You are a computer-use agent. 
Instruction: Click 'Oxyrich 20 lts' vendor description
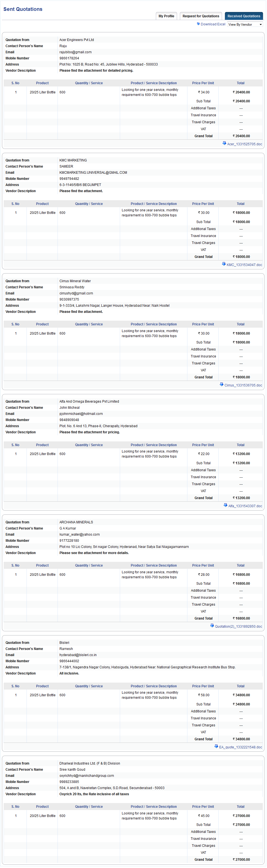[94, 794]
